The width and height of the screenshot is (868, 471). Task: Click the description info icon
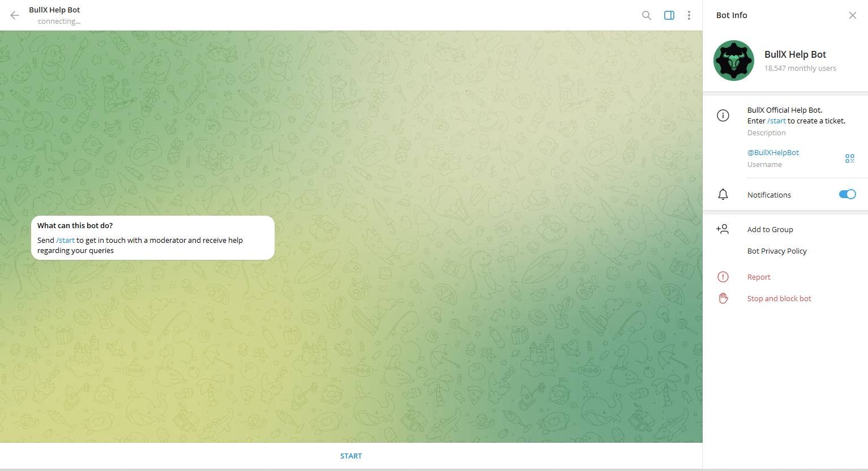coord(723,115)
